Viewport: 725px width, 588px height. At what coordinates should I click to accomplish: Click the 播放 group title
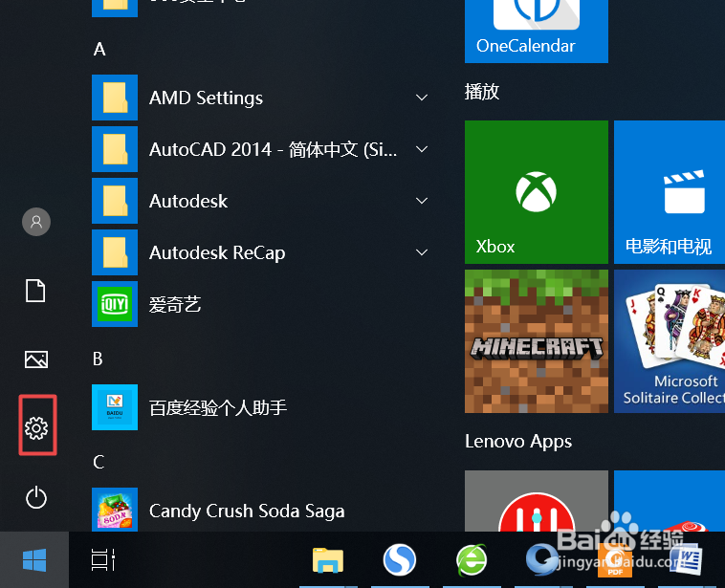pos(482,92)
